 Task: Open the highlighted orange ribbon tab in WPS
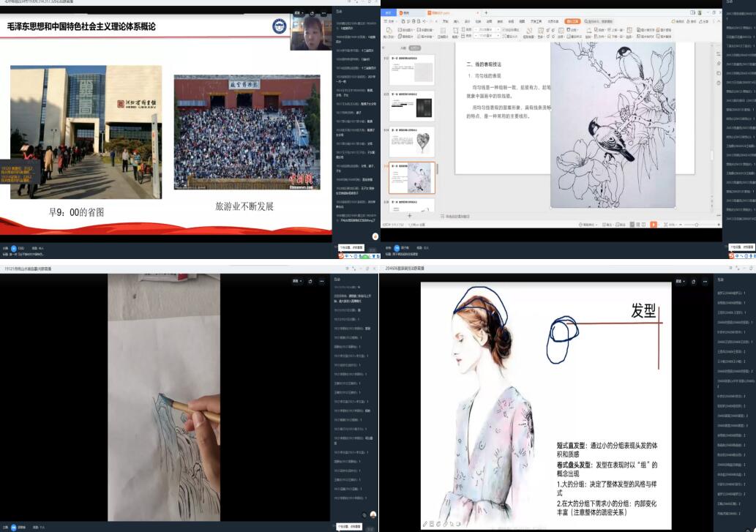tap(574, 22)
